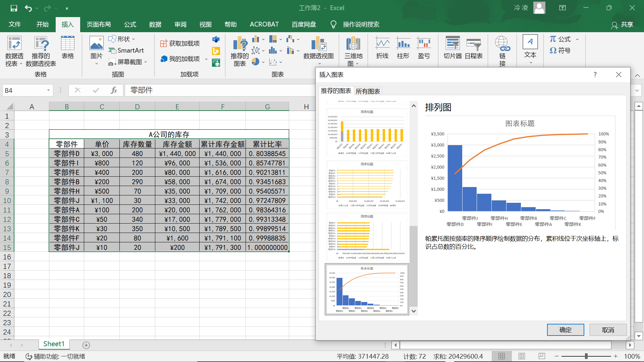Switch to Page Break Preview view
The height and width of the screenshot is (362, 644).
542,356
